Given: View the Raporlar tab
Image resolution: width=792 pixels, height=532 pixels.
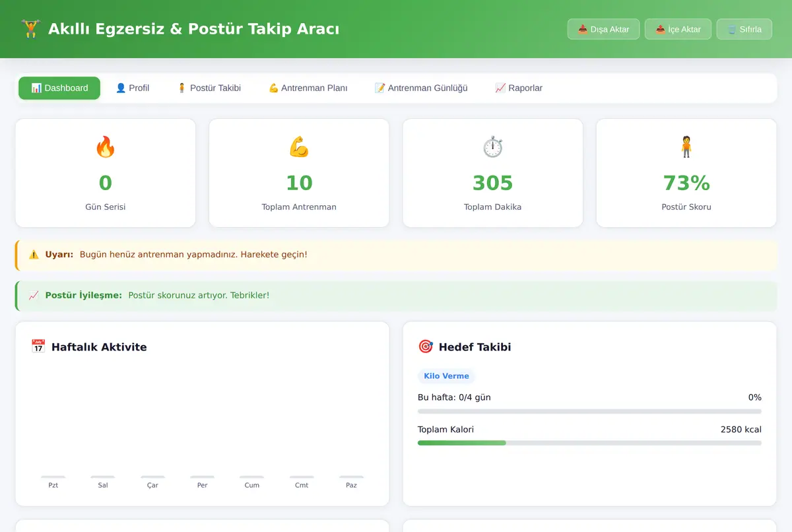Looking at the screenshot, I should [519, 88].
